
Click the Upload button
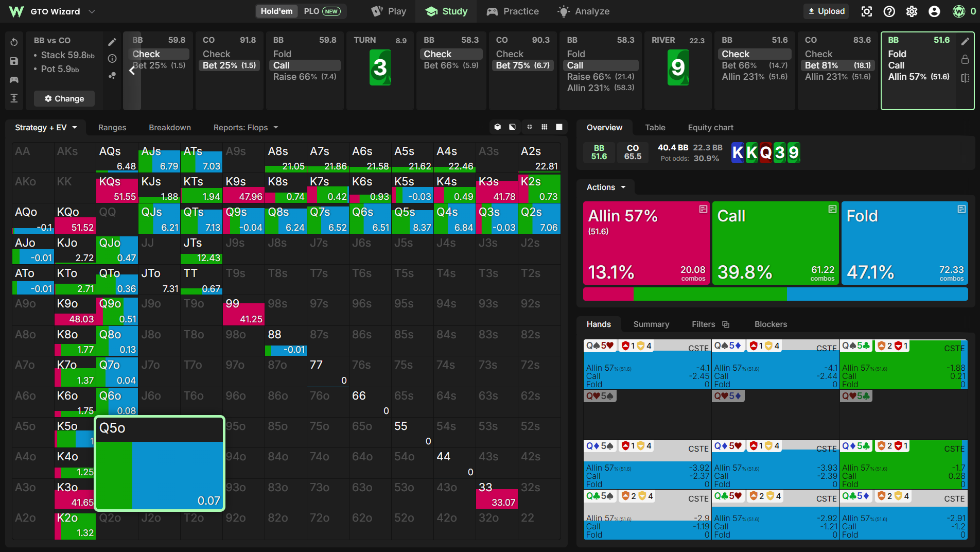(x=826, y=11)
